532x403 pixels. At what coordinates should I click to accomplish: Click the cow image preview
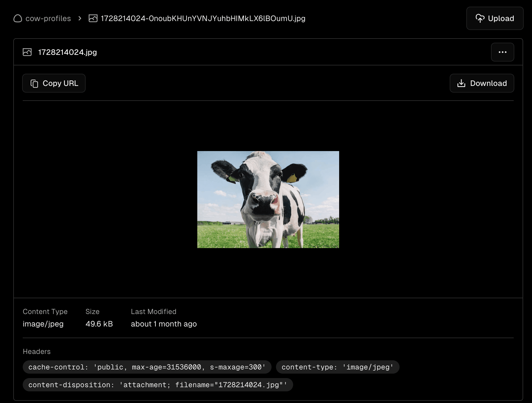click(268, 200)
